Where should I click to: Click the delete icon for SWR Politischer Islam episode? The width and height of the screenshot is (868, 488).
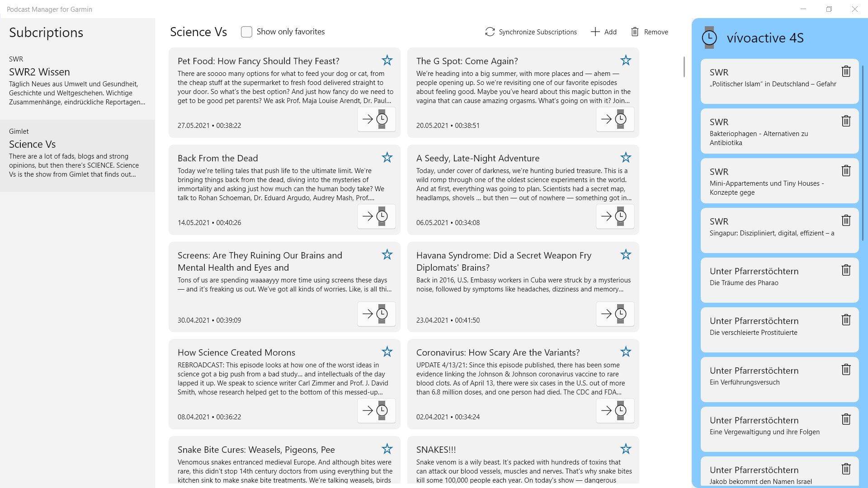pos(847,71)
